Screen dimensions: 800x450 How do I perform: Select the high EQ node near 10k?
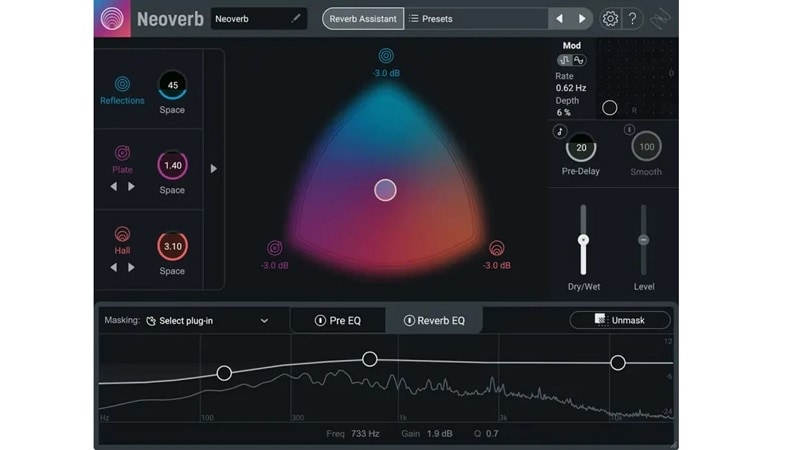coord(618,363)
